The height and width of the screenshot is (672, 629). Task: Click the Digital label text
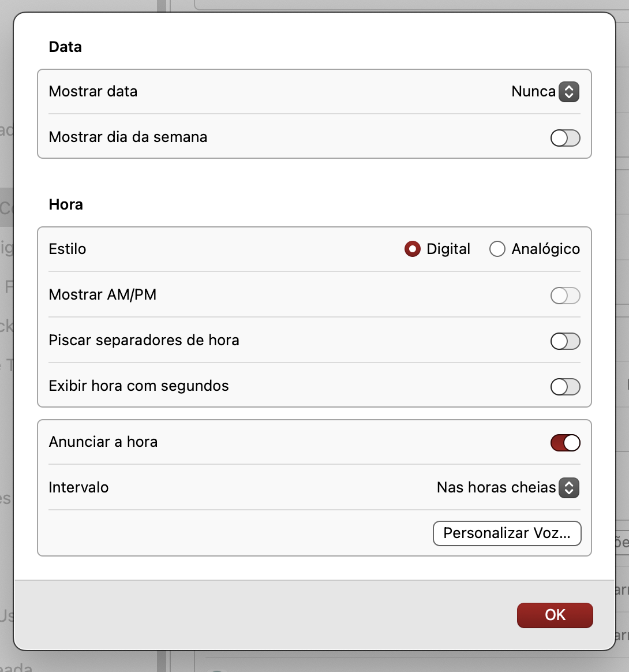click(x=448, y=249)
